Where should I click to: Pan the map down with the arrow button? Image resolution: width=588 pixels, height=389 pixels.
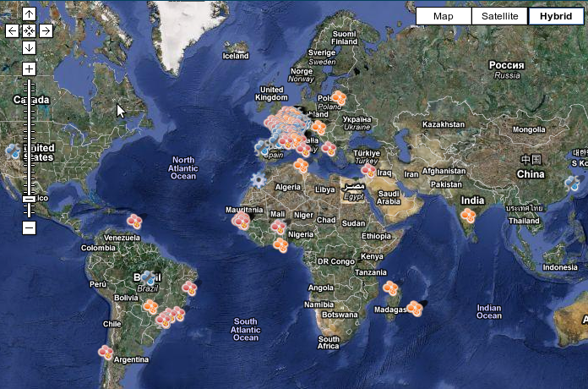(29, 47)
